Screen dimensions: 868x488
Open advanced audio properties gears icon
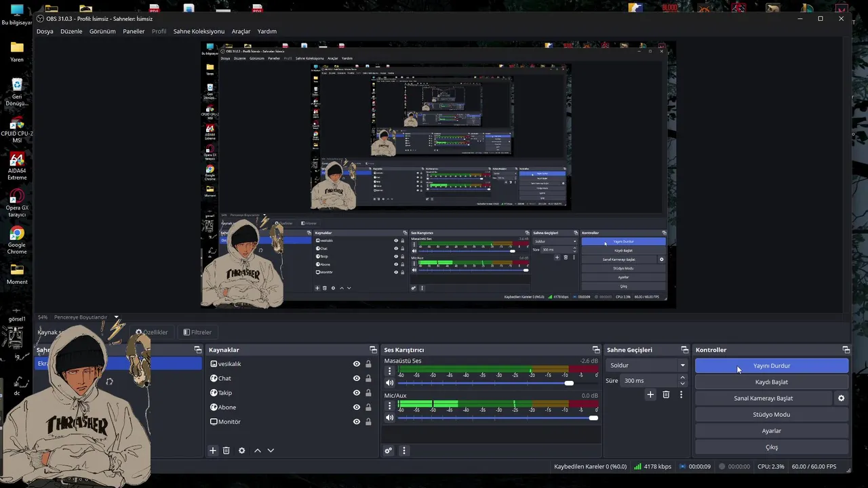click(389, 451)
